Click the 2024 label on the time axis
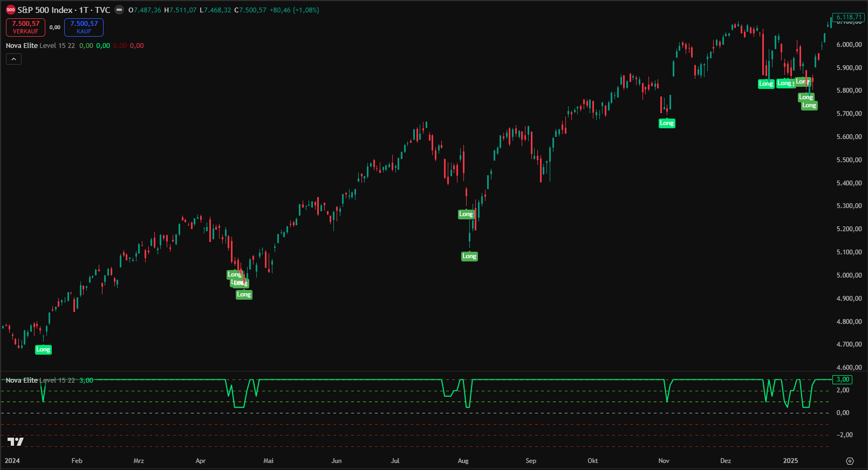Screen dimensions: 868x470 click(12, 461)
